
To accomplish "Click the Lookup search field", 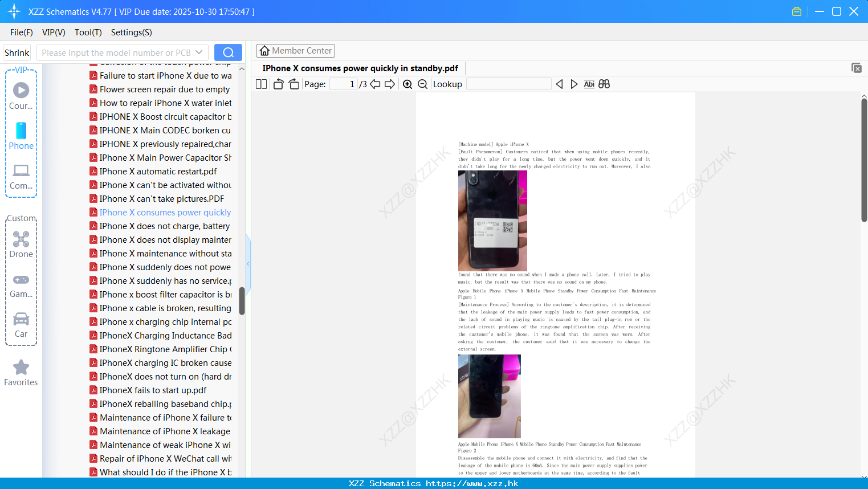I will [508, 84].
